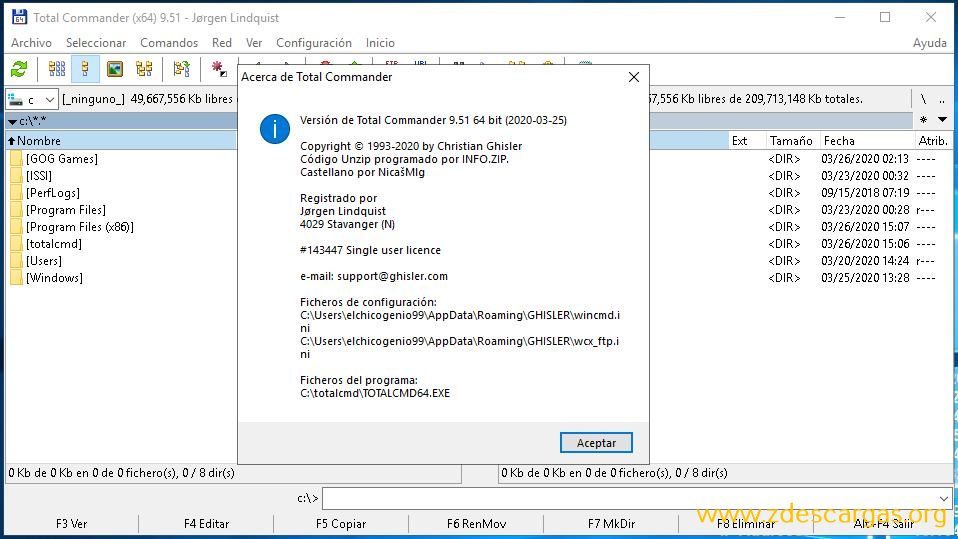Screen dimensions: 958x539
Task: Click the Total Commander title bar icon
Action: coord(19,17)
